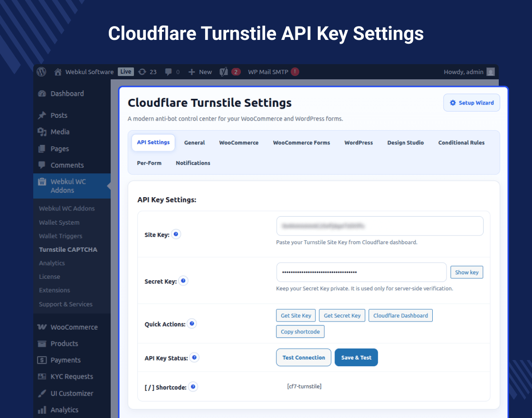Click the Live status badge in the admin bar

point(125,72)
